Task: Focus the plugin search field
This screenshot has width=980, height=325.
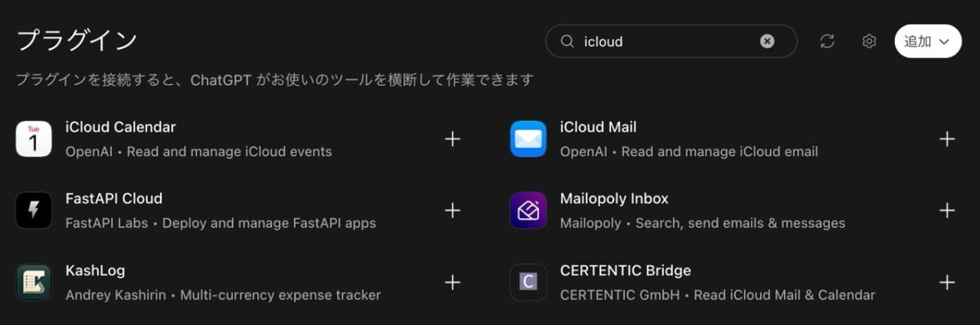Action: [x=671, y=41]
